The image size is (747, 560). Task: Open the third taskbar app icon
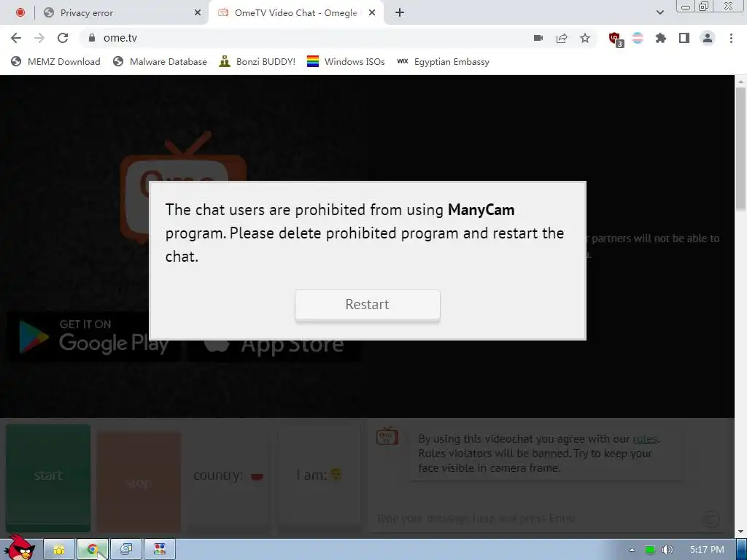126,550
